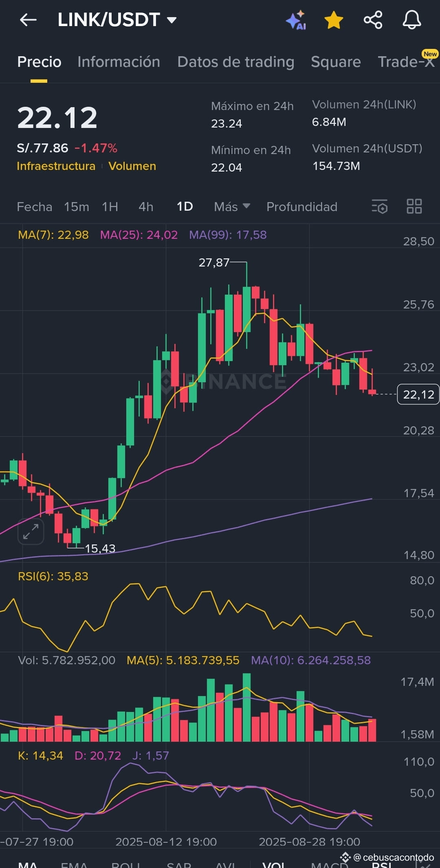Toggle the VOL indicator at bottom

point(274,864)
